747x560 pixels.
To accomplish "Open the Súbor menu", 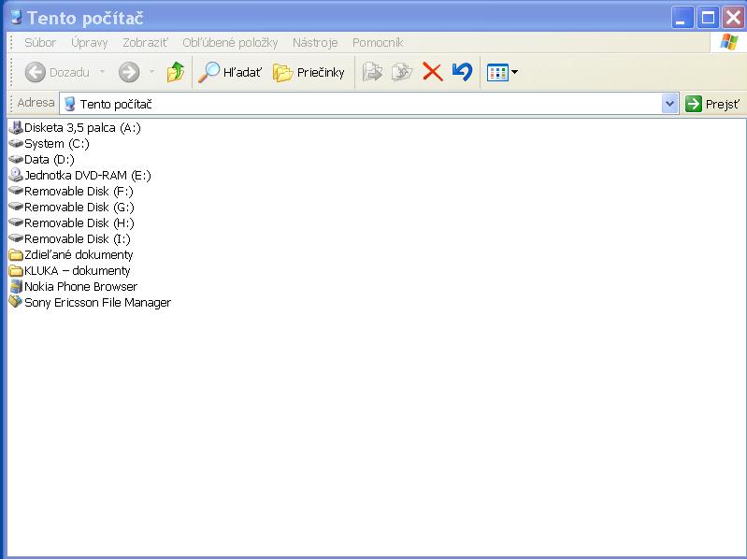I will (40, 43).
